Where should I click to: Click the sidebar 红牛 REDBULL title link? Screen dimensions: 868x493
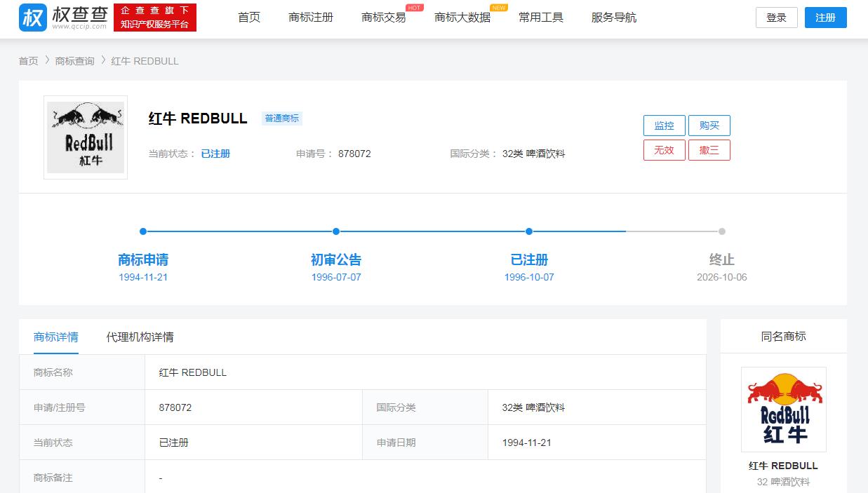point(784,466)
